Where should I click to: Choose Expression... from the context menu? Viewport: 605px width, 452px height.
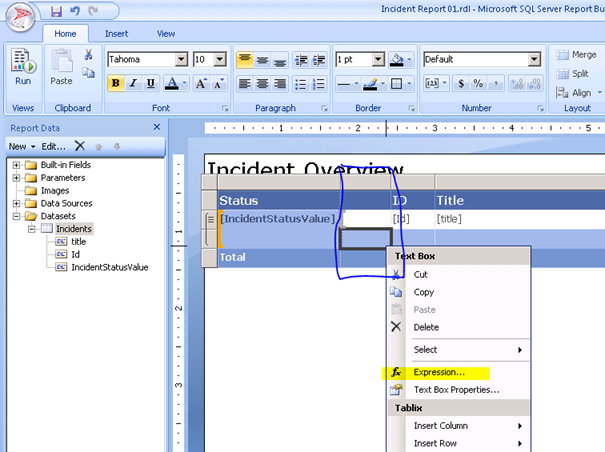(440, 372)
